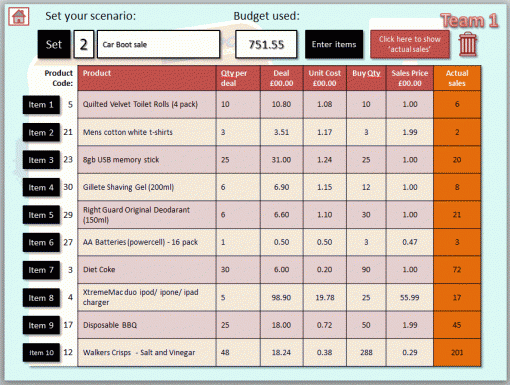The image size is (510, 385).
Task: Click the Item 8 button
Action: tap(41, 298)
